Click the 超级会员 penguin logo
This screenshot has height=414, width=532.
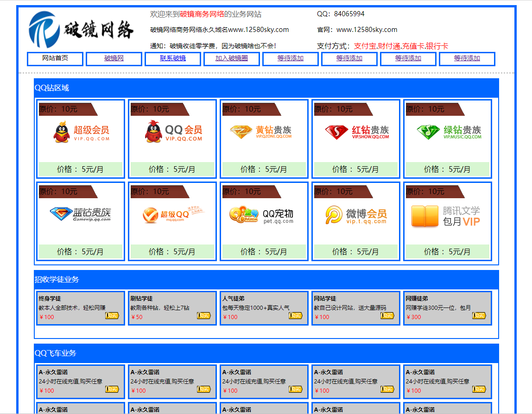click(81, 132)
